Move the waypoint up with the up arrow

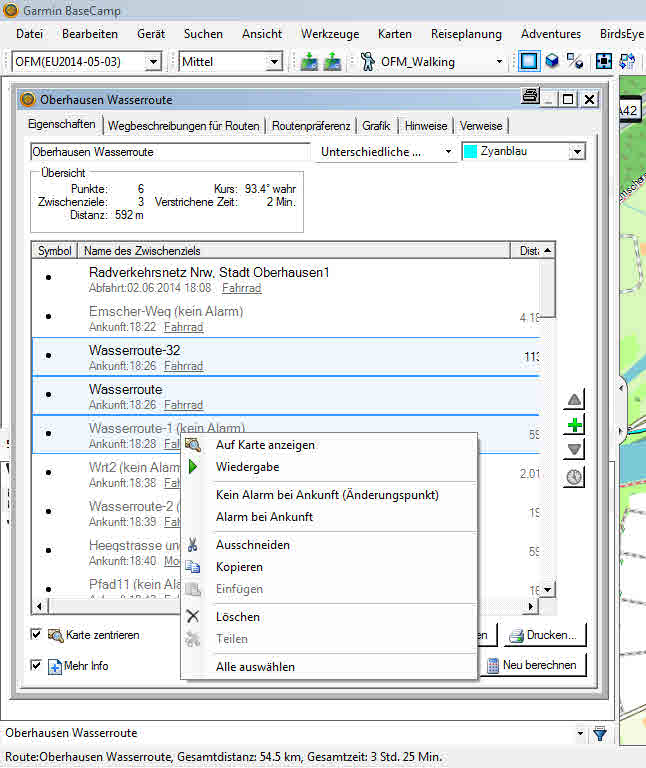(574, 400)
